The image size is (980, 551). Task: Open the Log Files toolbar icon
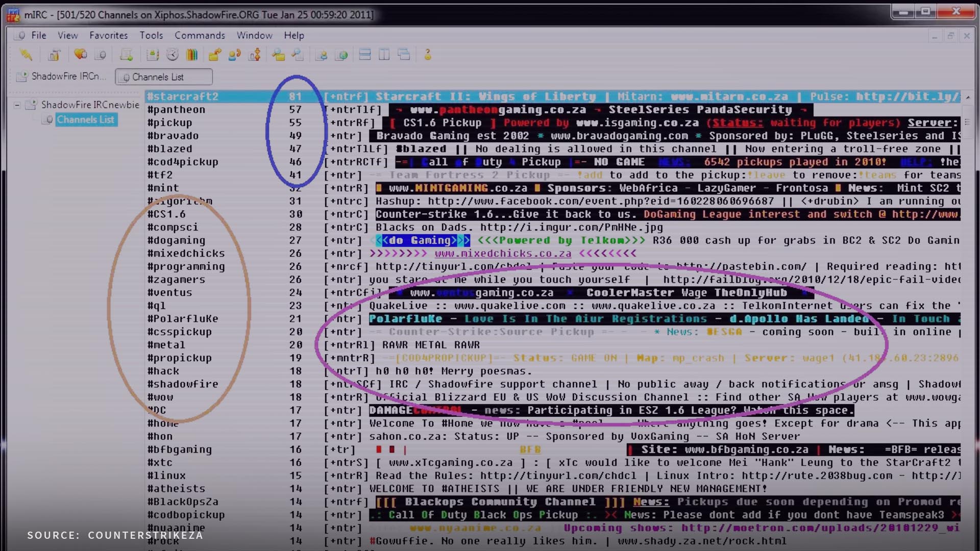[298, 55]
